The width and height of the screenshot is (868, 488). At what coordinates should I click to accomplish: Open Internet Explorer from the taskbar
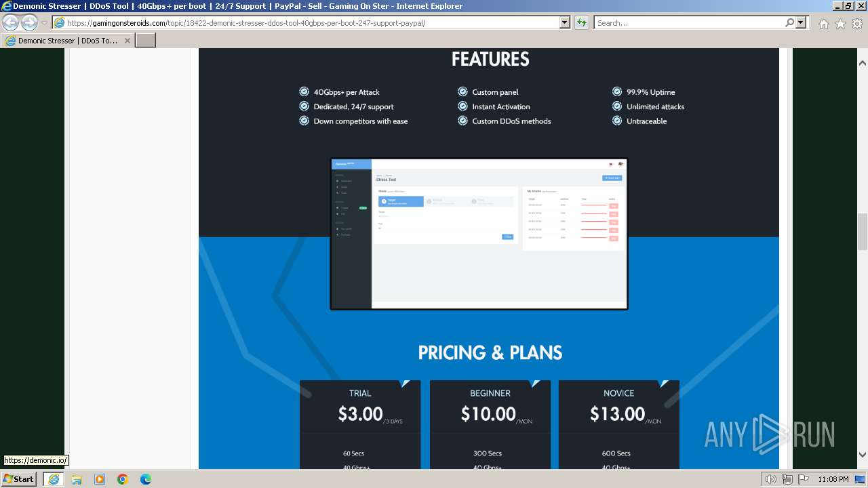click(x=53, y=479)
